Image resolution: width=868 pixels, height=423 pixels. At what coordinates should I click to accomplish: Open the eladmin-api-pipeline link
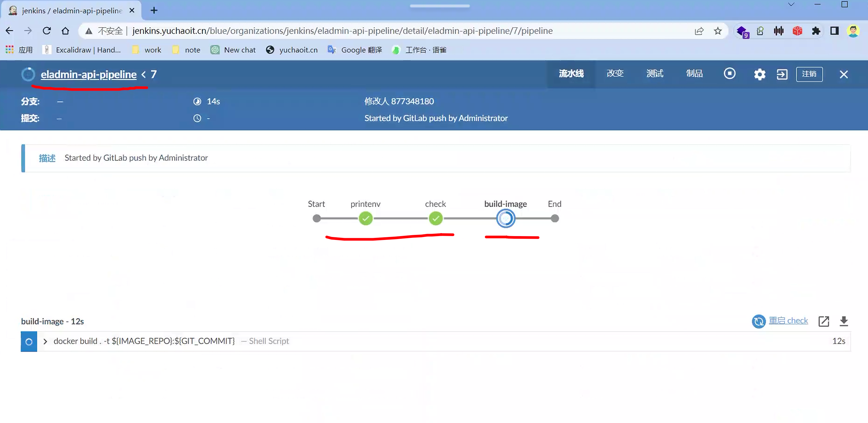pos(89,74)
